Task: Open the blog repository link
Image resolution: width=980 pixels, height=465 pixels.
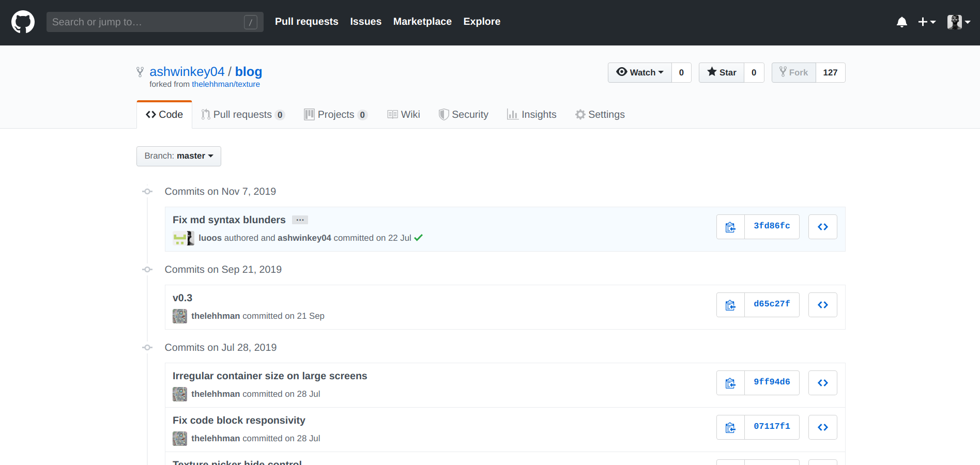Action: tap(249, 71)
